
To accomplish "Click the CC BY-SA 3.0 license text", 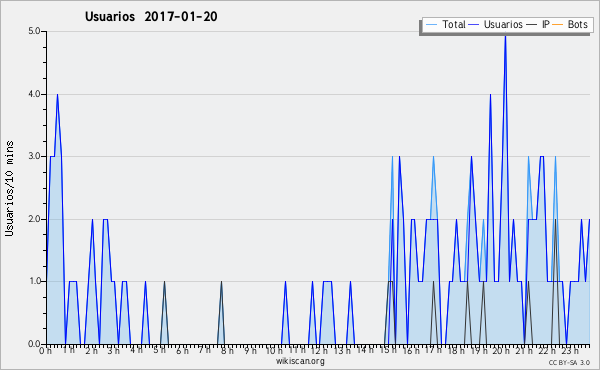I will coord(569,362).
